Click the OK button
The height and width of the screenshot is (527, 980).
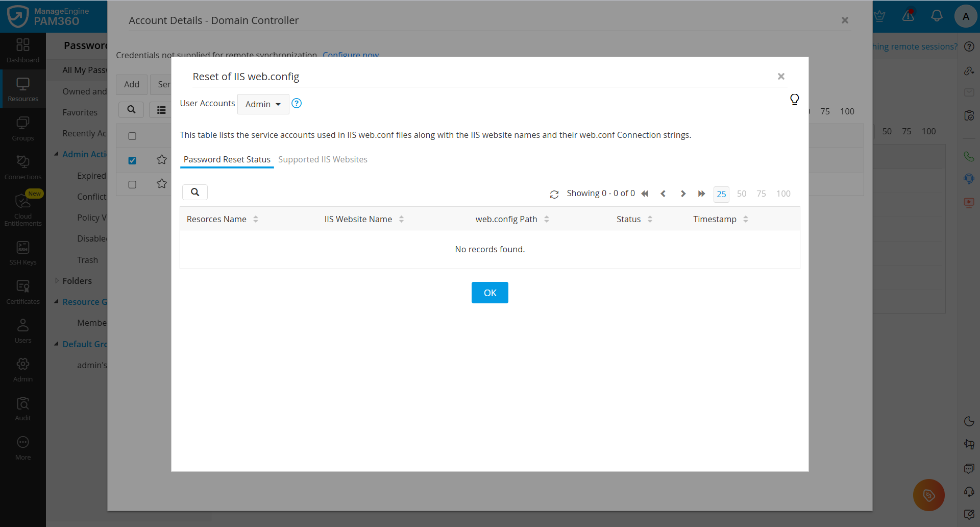coord(489,293)
